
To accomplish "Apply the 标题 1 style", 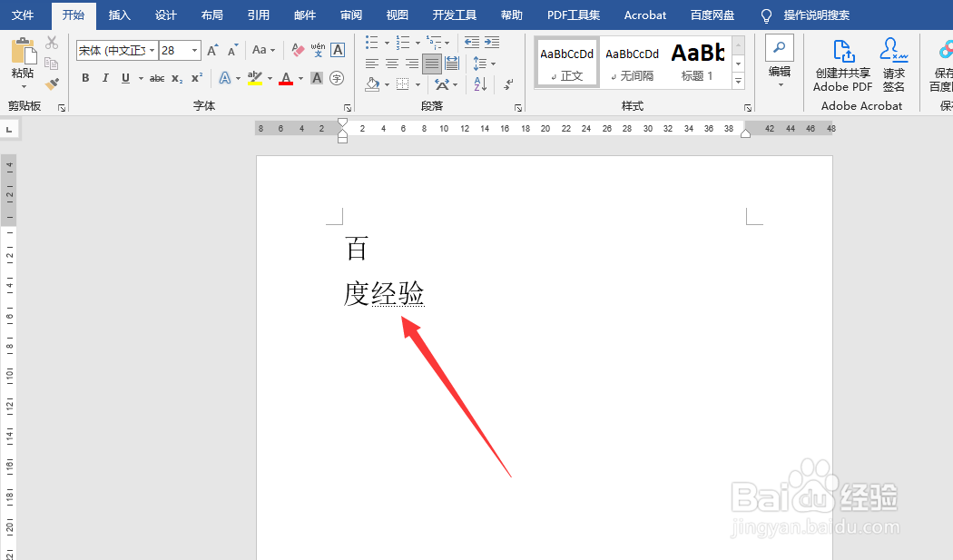I will tap(698, 63).
